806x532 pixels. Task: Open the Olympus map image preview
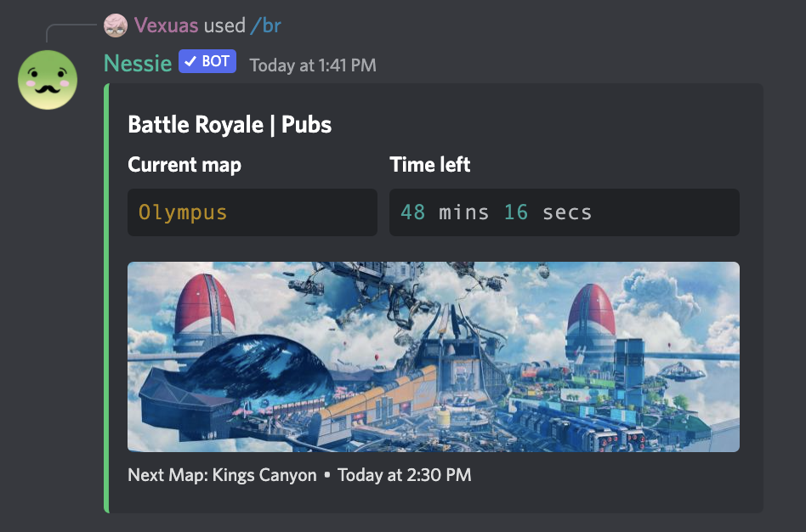pos(434,357)
